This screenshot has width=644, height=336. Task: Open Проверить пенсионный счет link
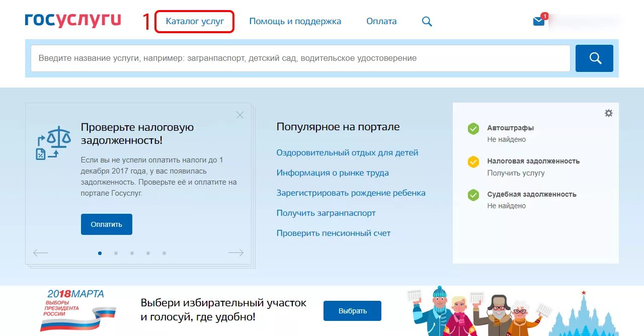pos(334,233)
